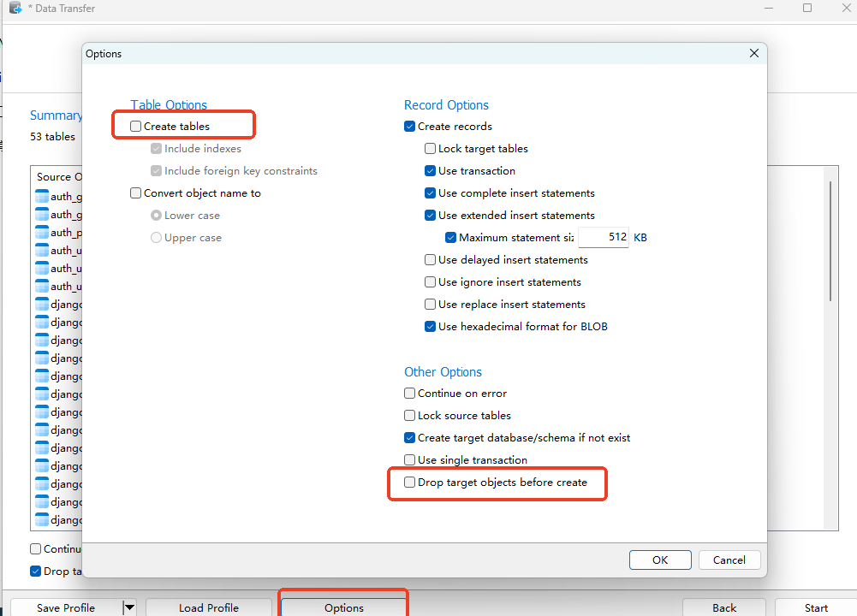Toggle Use transaction checkbox

point(430,171)
